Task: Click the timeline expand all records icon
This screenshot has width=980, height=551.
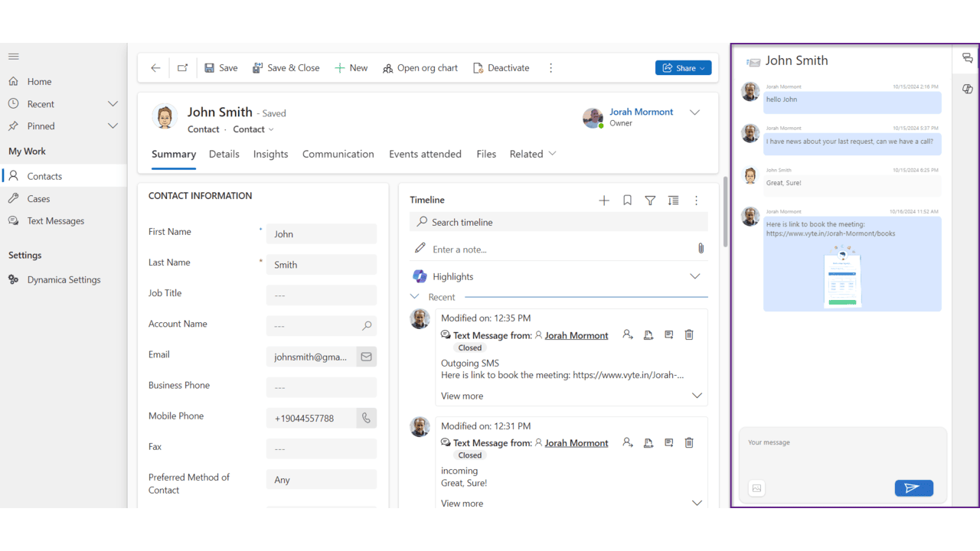Action: click(x=673, y=201)
